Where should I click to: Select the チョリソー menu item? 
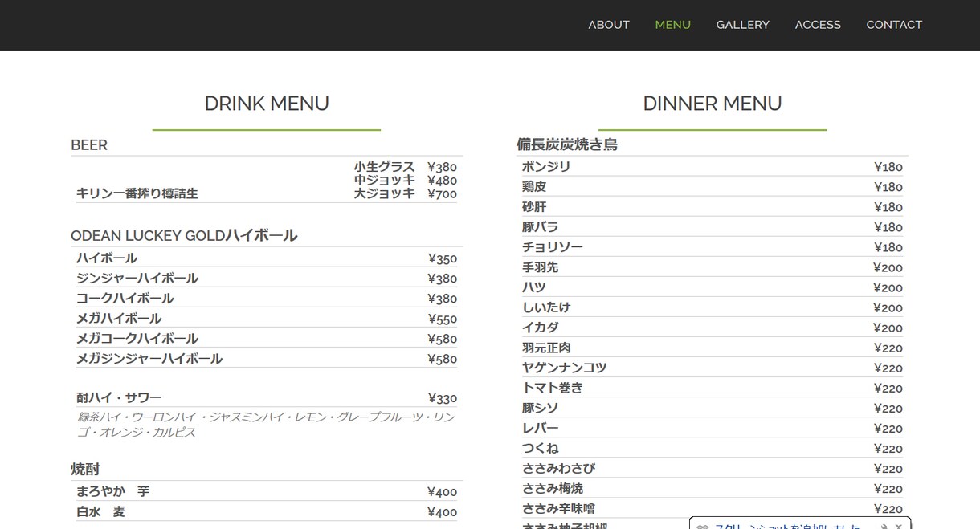pyautogui.click(x=553, y=247)
